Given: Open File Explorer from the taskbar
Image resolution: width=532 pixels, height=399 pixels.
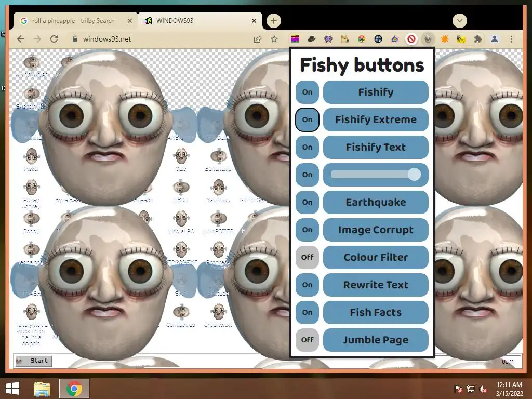Looking at the screenshot, I should tap(42, 389).
